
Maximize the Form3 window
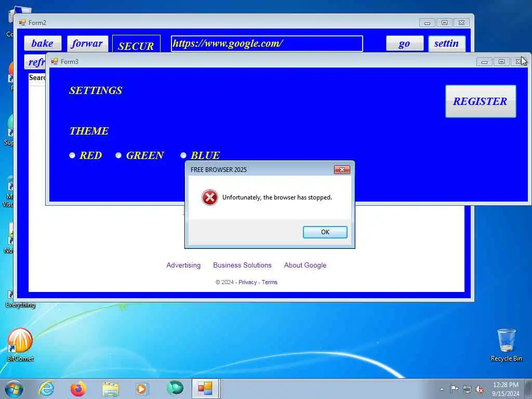point(501,62)
